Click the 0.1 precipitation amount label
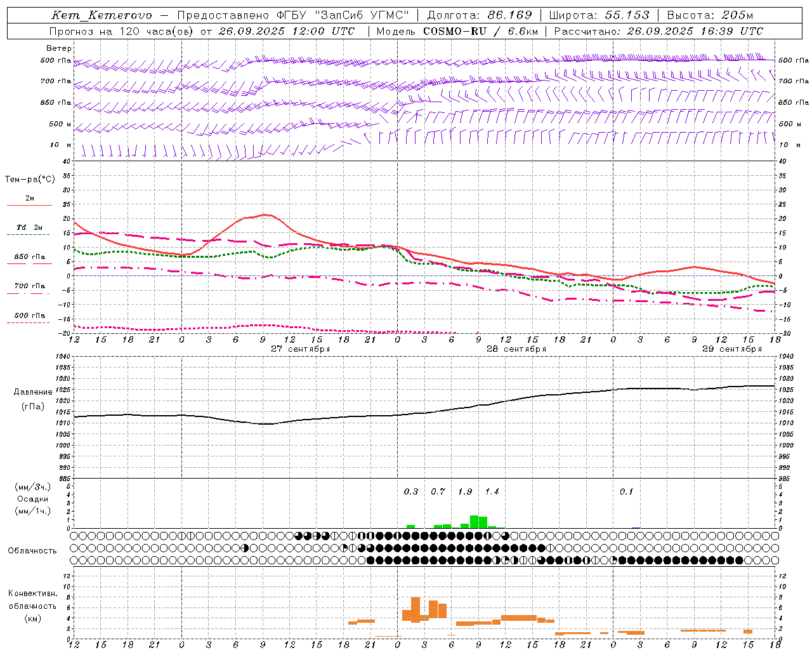 pyautogui.click(x=626, y=491)
